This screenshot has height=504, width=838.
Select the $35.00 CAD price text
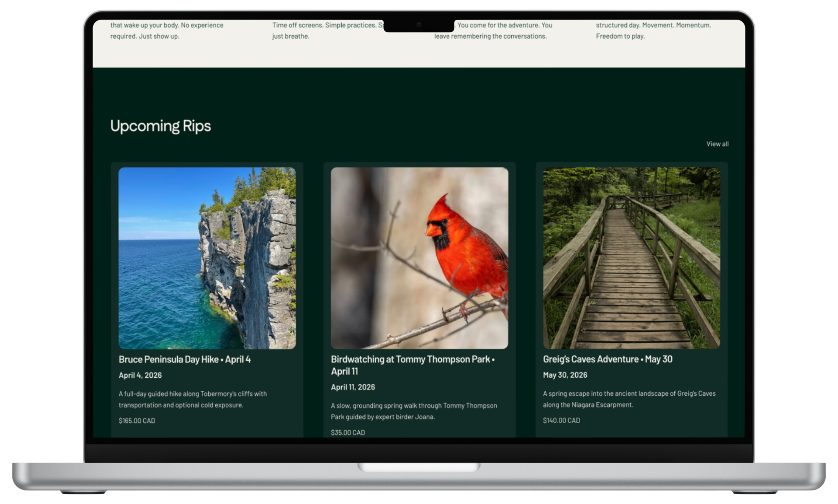348,432
